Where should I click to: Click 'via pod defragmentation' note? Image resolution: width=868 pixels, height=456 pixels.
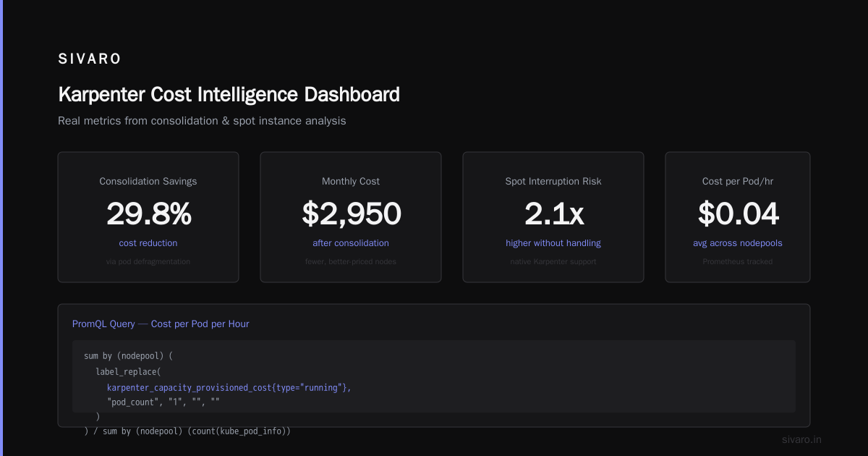pos(148,261)
